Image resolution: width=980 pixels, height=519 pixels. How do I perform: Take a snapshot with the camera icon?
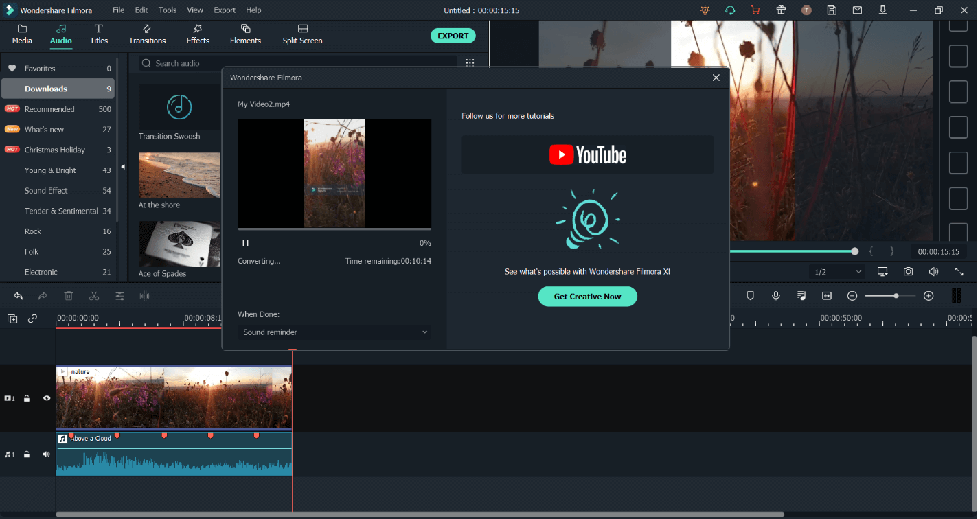(x=908, y=272)
